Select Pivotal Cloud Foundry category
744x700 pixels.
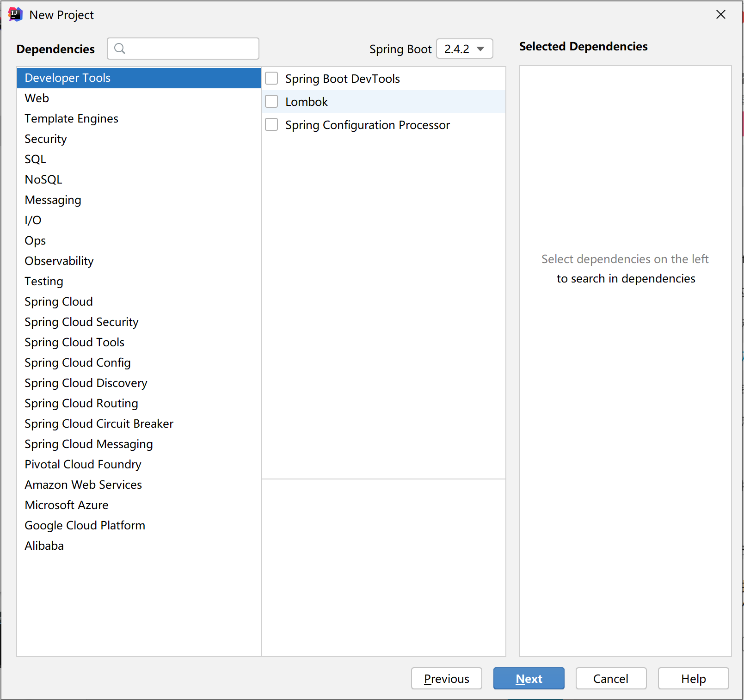point(139,464)
